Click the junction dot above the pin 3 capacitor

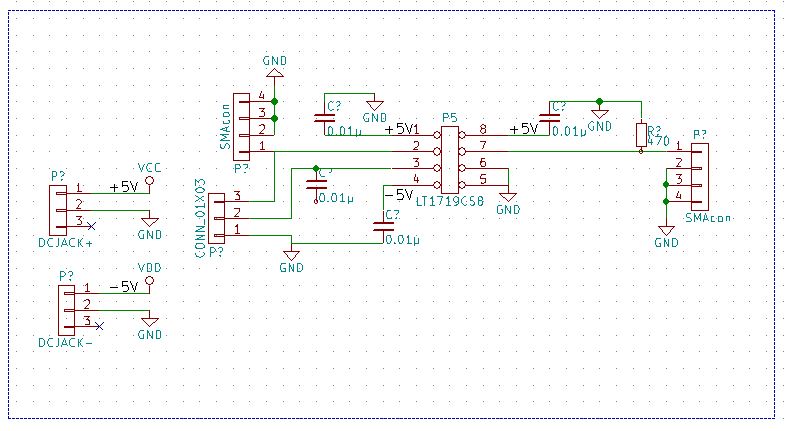[316, 168]
